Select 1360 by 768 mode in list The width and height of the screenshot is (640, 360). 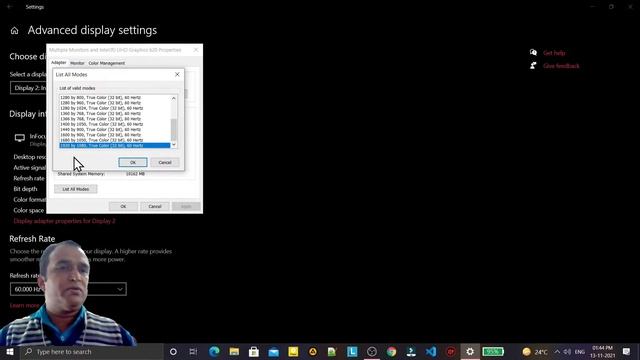pos(101,113)
